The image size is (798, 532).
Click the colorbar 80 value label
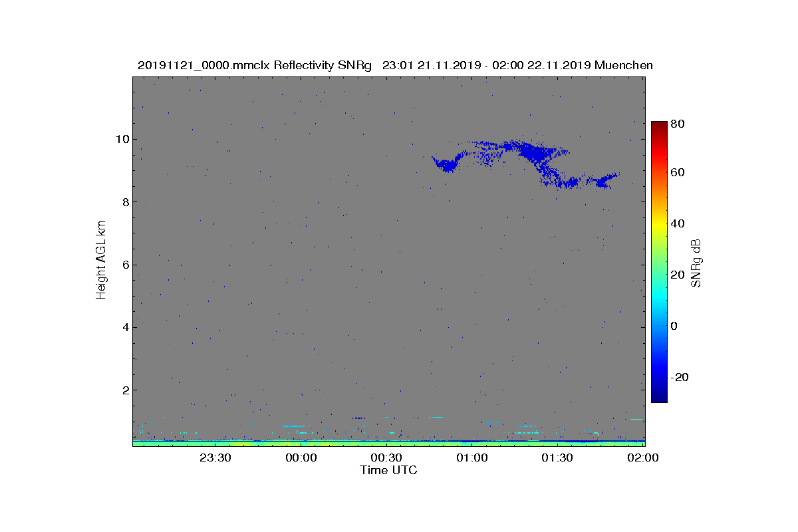[x=678, y=123]
